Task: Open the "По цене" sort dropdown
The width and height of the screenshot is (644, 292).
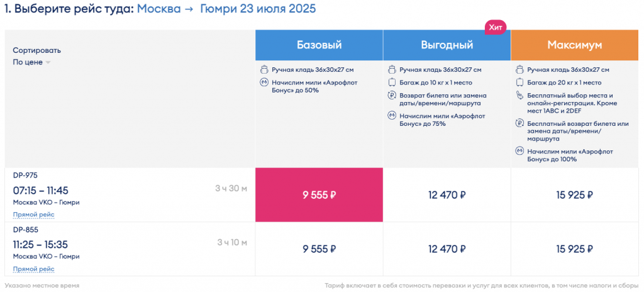Action: point(28,62)
